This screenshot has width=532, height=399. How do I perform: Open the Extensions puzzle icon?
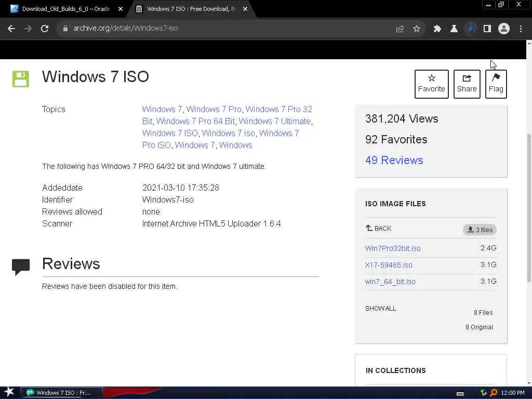pyautogui.click(x=437, y=29)
